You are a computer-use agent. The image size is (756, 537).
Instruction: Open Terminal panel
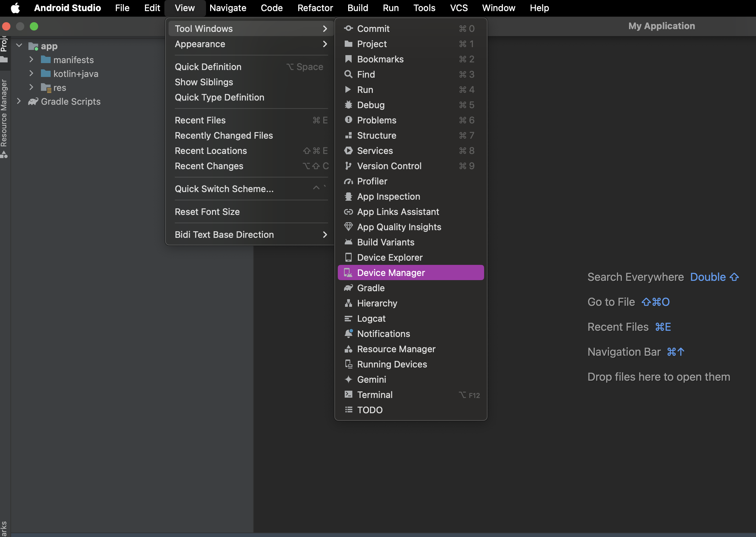375,394
